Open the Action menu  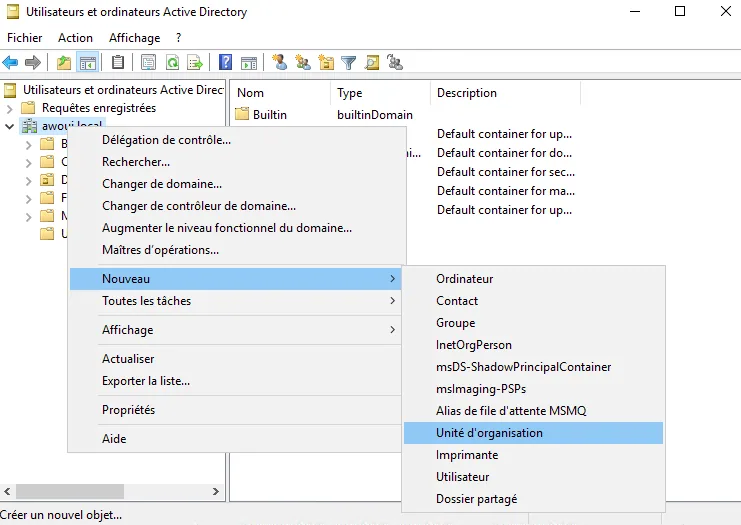[75, 38]
